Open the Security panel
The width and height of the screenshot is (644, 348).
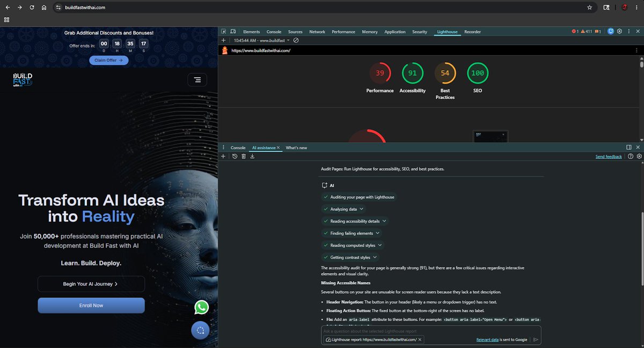420,32
